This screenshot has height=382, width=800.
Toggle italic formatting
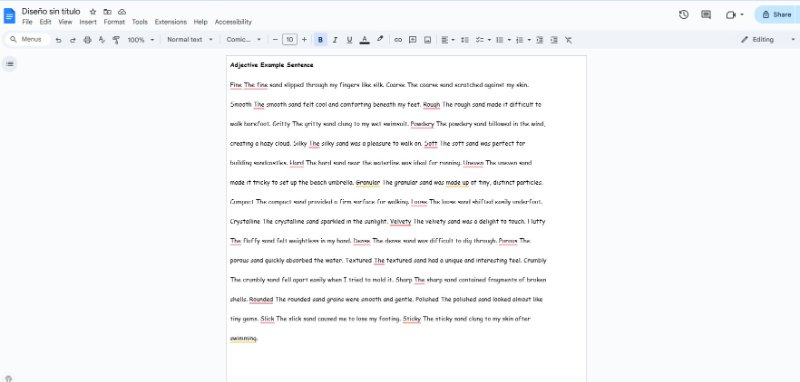coord(335,39)
